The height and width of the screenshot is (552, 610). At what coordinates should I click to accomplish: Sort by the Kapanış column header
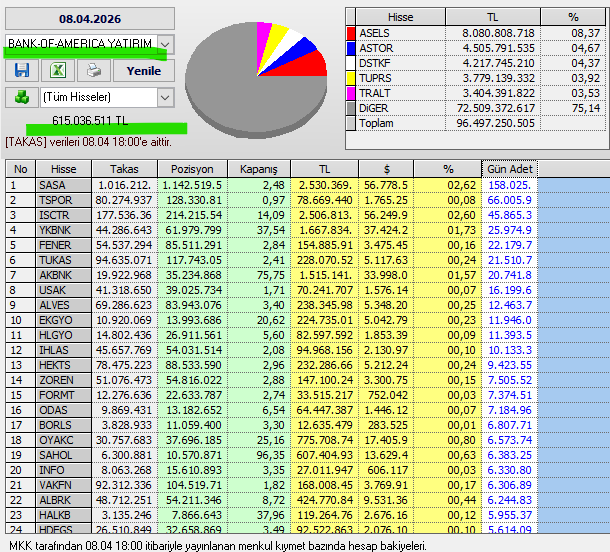coord(259,169)
